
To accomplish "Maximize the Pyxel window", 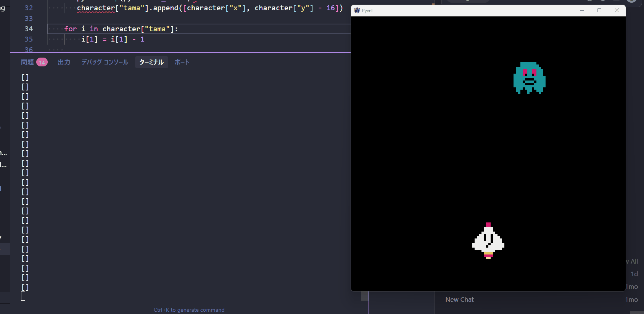I will click(x=599, y=10).
